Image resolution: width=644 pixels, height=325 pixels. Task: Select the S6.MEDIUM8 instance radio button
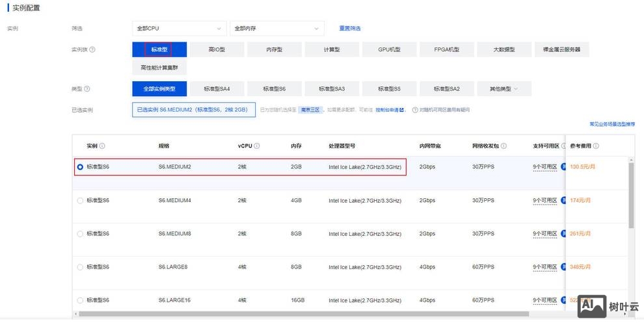(x=80, y=233)
